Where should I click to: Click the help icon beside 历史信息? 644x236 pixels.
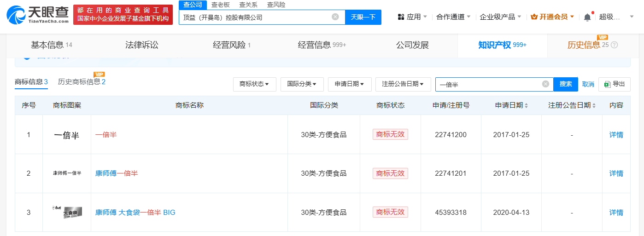coord(614,45)
